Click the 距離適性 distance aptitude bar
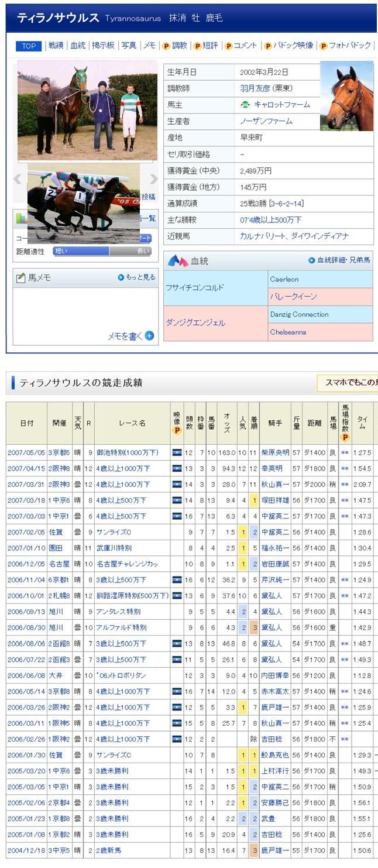Screen dimensions: 378x868 click(x=102, y=251)
